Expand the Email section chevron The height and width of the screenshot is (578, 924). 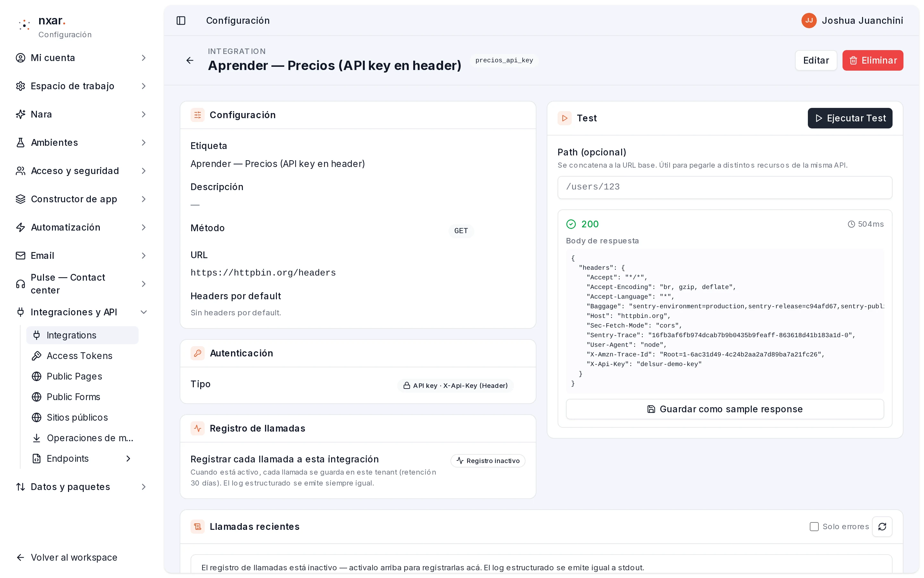click(x=144, y=256)
